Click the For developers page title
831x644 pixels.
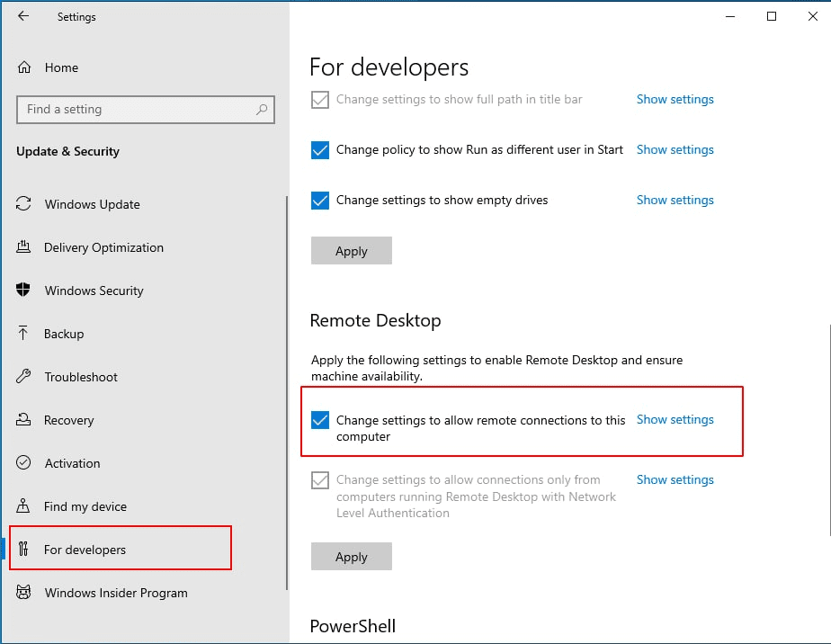389,67
